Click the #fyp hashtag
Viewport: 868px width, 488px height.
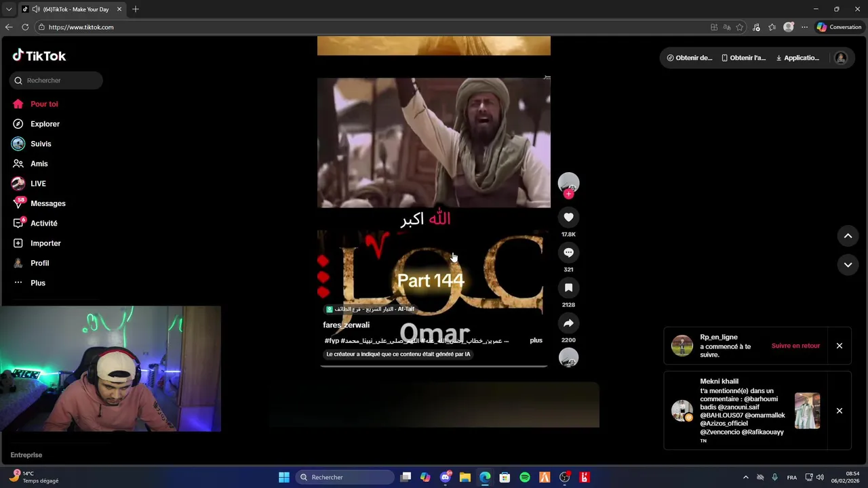click(x=332, y=341)
